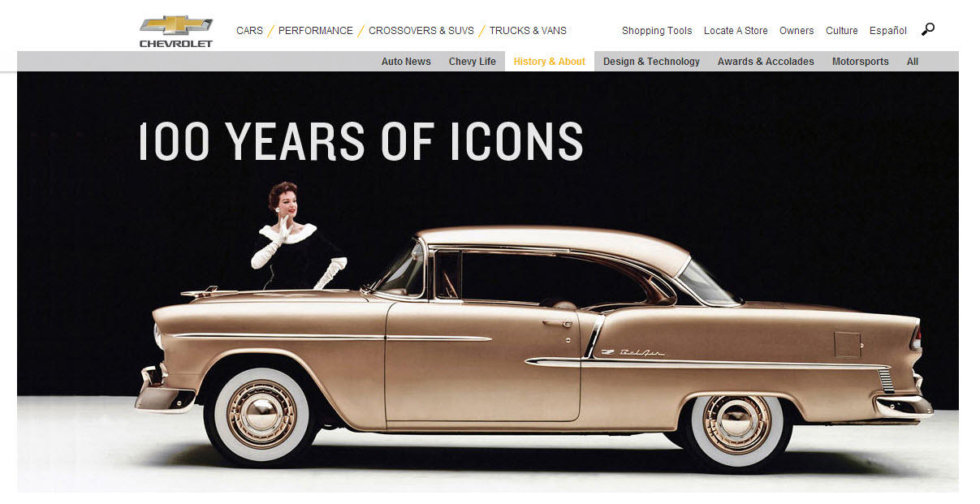Expand the Owners dropdown

tap(797, 31)
